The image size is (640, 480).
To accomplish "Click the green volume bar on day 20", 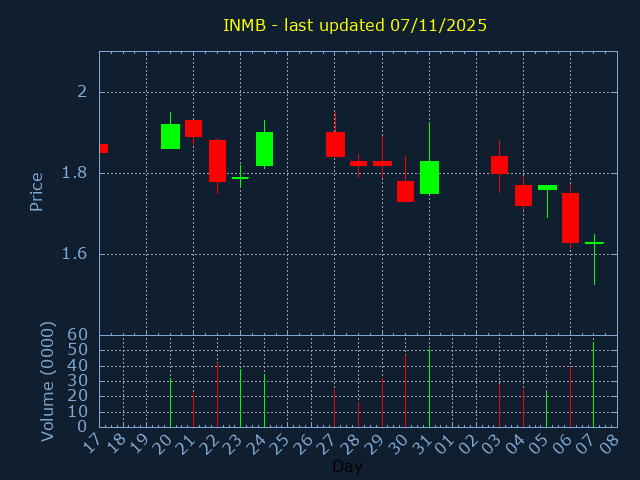I will click(170, 402).
